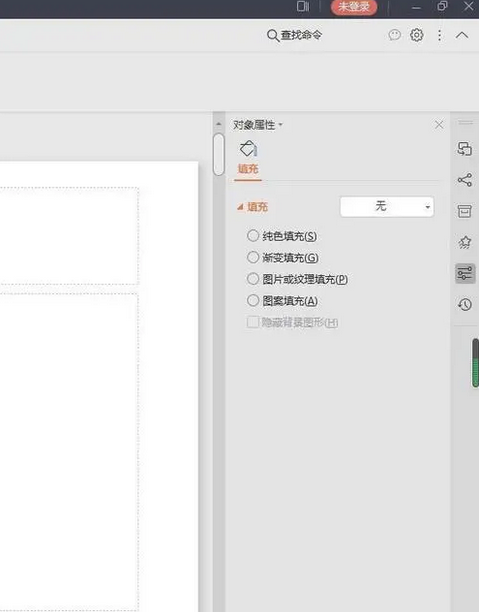Collapse the ribbon with the up chevron
Image resolution: width=479 pixels, height=612 pixels.
(x=462, y=35)
